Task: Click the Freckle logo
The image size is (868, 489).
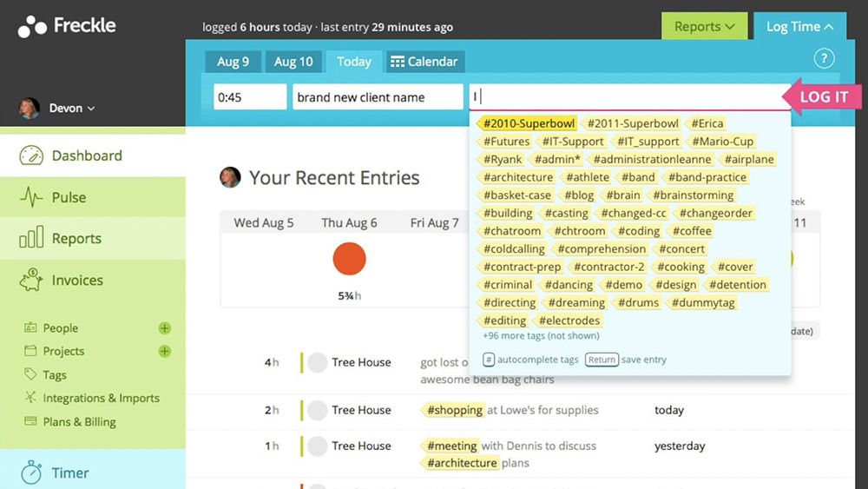Action: pyautogui.click(x=67, y=26)
